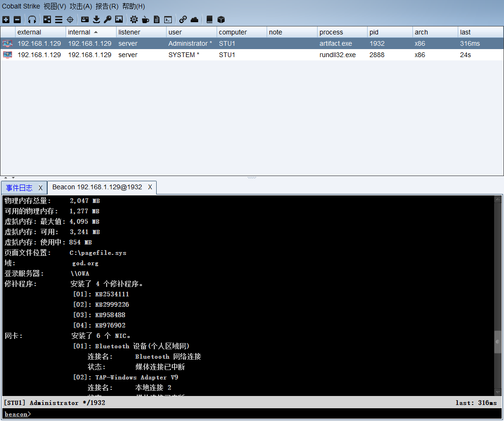504x421 pixels.
Task: Open the Cobalt Strike menu
Action: tap(21, 6)
